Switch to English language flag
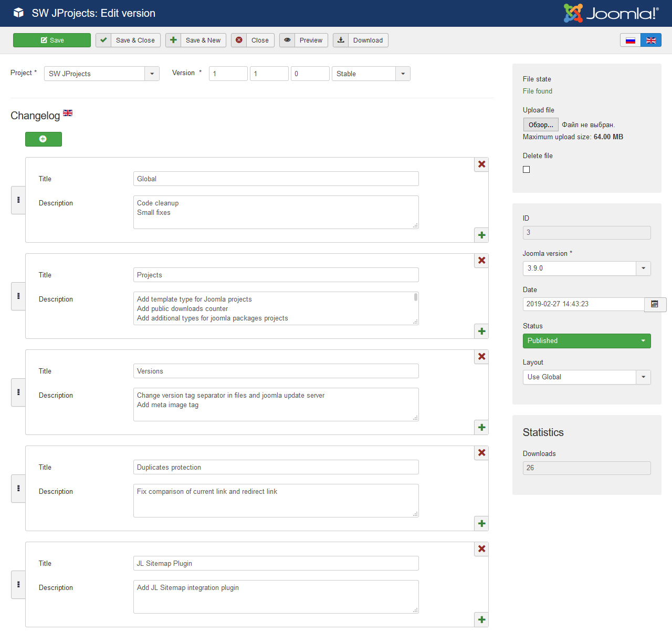 click(x=651, y=40)
